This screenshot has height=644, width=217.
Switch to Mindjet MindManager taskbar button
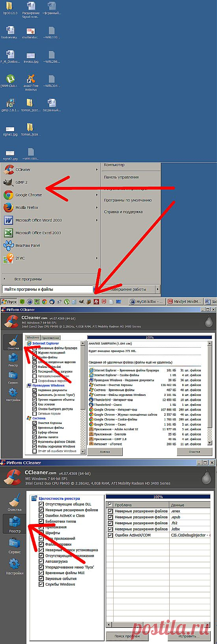coord(184,301)
